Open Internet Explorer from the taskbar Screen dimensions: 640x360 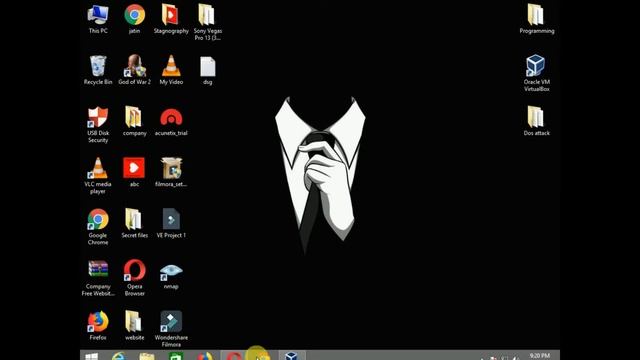coord(119,356)
